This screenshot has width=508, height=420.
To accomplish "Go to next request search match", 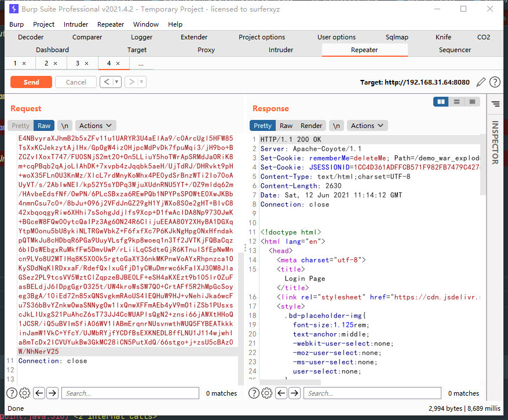I will click(x=53, y=393).
